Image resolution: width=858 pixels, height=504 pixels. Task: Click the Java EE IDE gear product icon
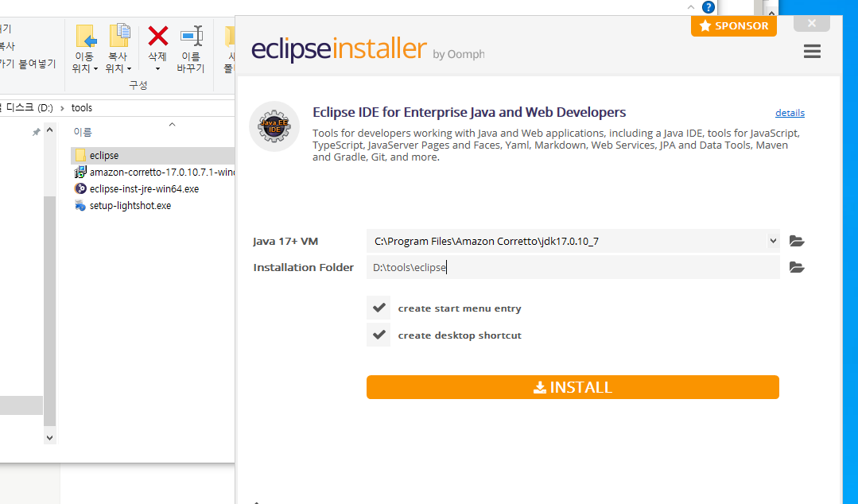tap(274, 126)
